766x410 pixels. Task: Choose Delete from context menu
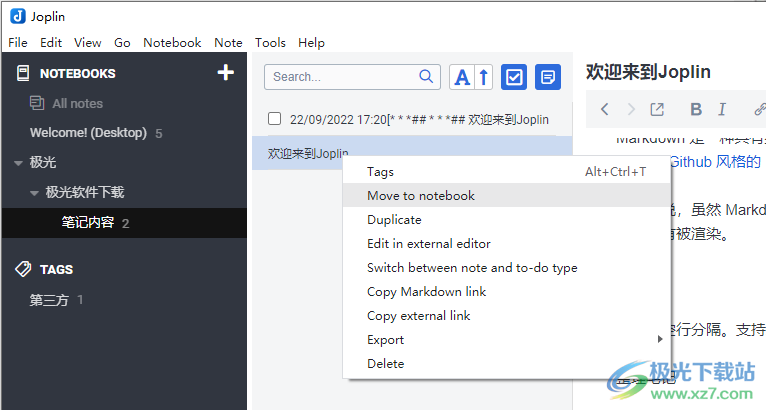point(507,363)
